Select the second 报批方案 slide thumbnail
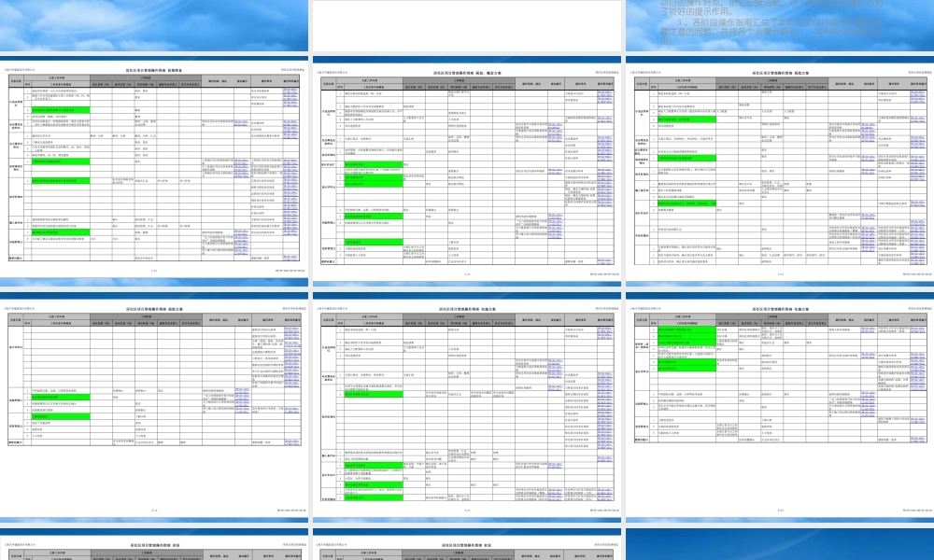Viewport: 934px width, 560px height. [154, 408]
